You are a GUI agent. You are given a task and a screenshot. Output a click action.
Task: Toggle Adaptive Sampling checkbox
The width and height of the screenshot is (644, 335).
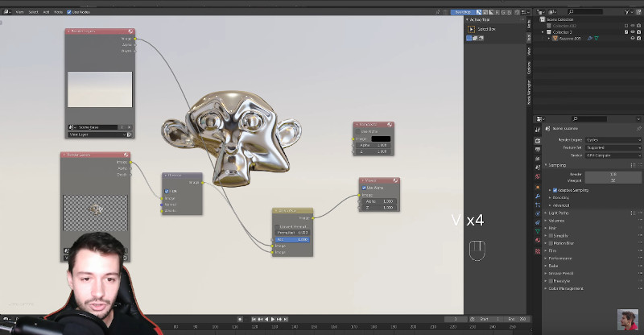pyautogui.click(x=555, y=190)
